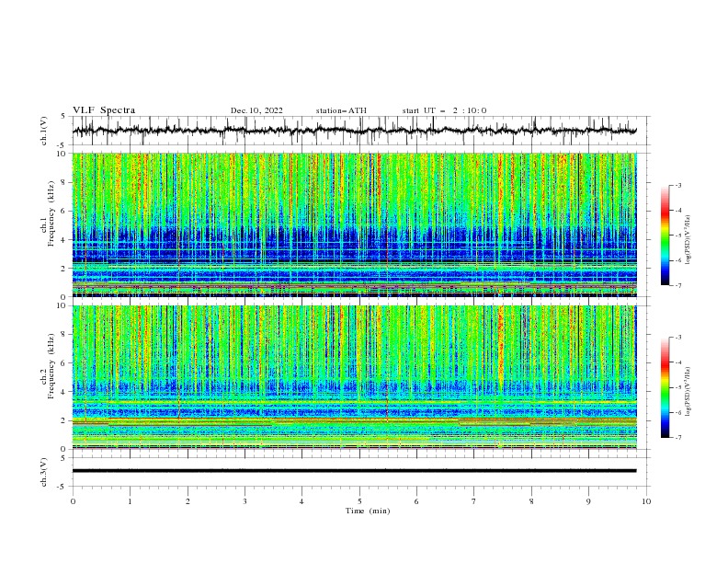Image resolution: width=728 pixels, height=563 pixels.
Task: Click the ch.3(V) flat waveform panel
Action: [x=360, y=472]
